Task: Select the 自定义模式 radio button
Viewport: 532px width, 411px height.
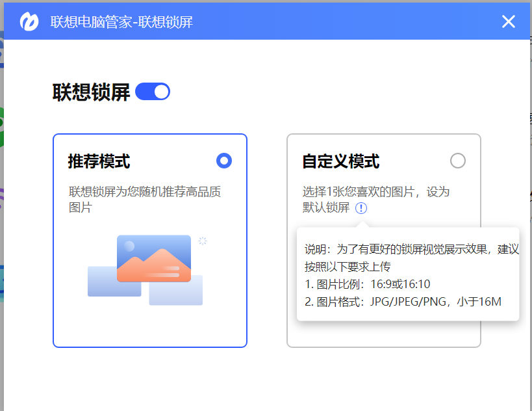Action: [x=458, y=161]
